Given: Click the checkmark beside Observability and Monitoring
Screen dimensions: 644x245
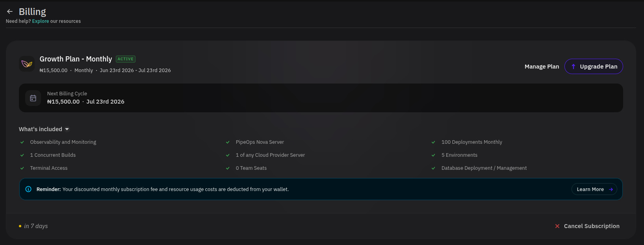Looking at the screenshot, I should (x=22, y=142).
